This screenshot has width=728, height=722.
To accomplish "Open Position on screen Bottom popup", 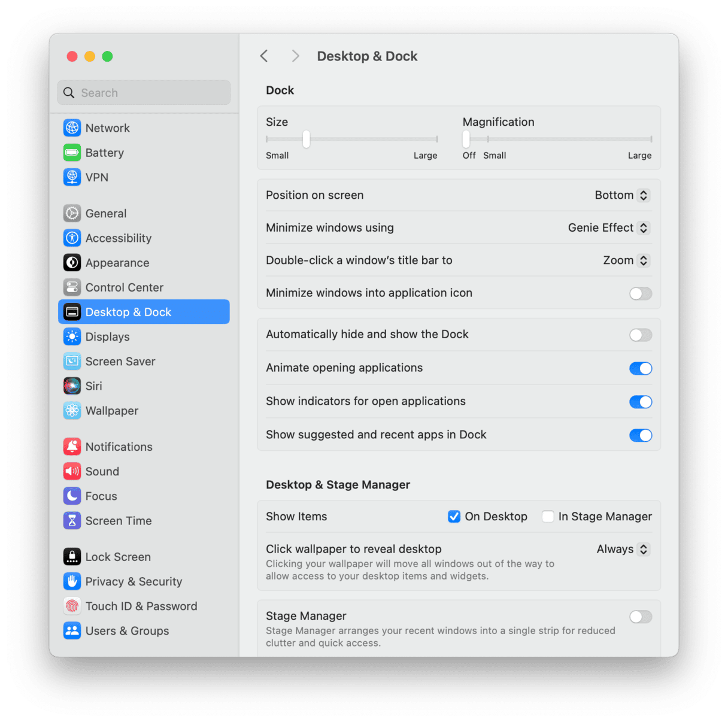I will coord(622,195).
